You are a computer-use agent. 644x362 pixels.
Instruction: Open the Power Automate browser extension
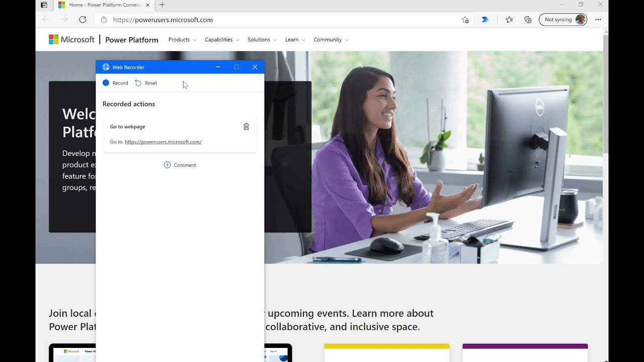(485, 20)
